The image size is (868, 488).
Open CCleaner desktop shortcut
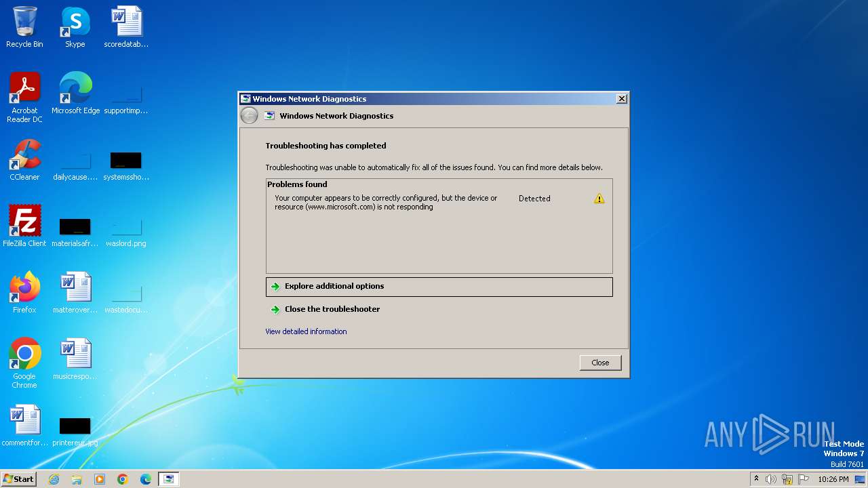(24, 160)
